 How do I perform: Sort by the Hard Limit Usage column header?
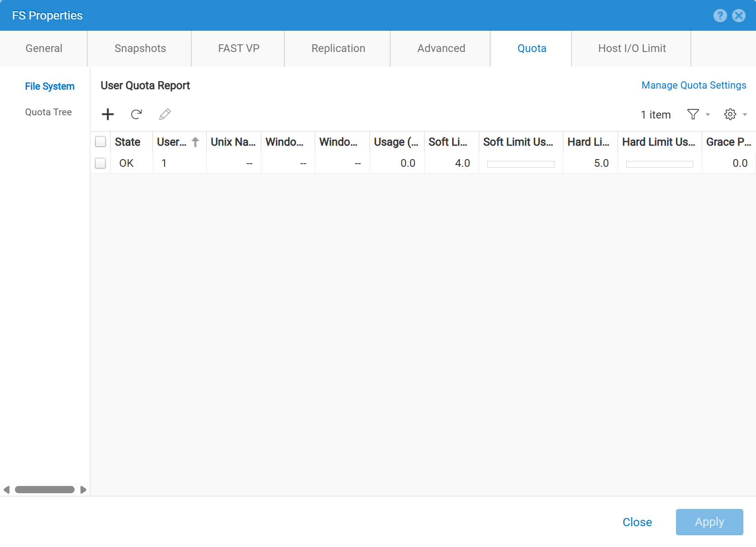(658, 142)
